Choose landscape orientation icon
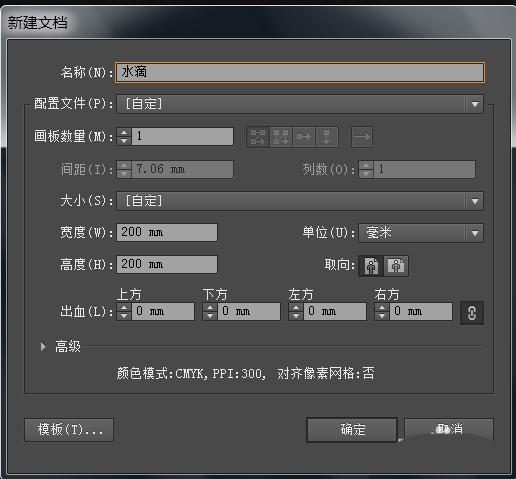Image resolution: width=516 pixels, height=479 pixels. coord(396,266)
